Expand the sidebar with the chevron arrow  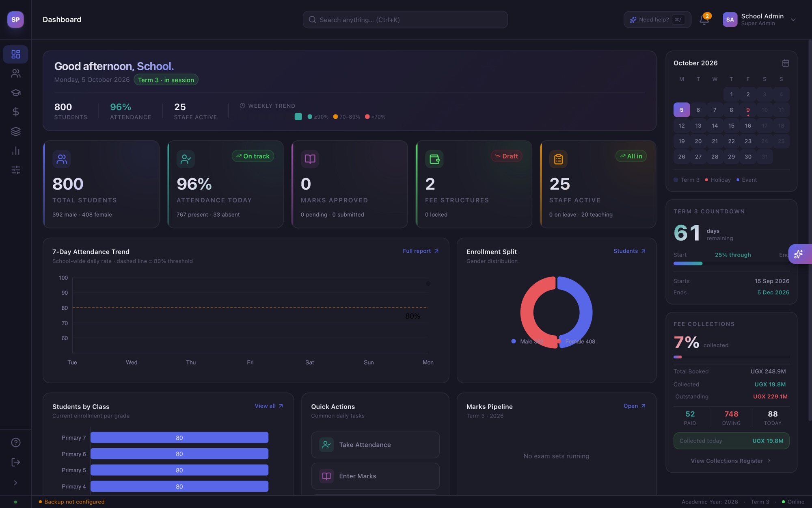[15, 483]
